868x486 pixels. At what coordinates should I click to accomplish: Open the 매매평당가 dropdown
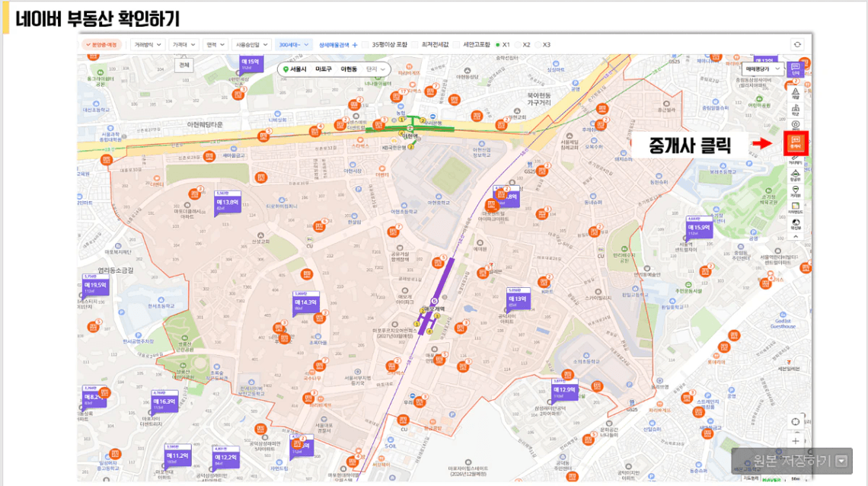[x=762, y=69]
